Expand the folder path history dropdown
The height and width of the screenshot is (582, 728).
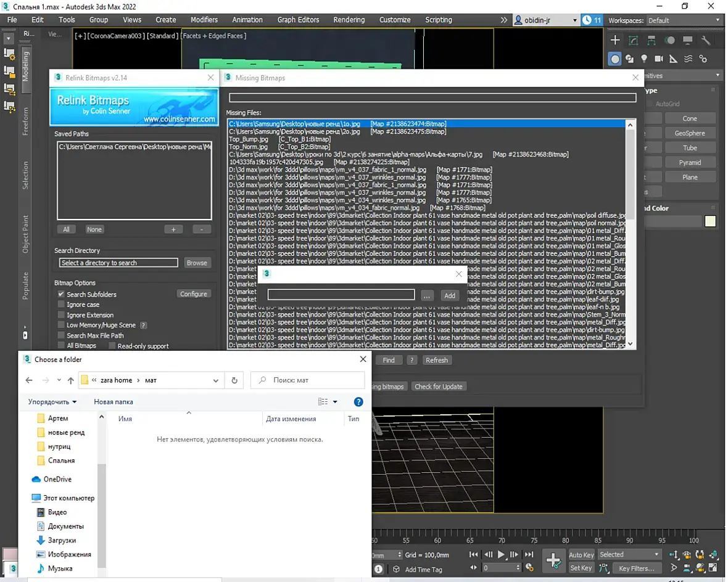click(x=216, y=380)
